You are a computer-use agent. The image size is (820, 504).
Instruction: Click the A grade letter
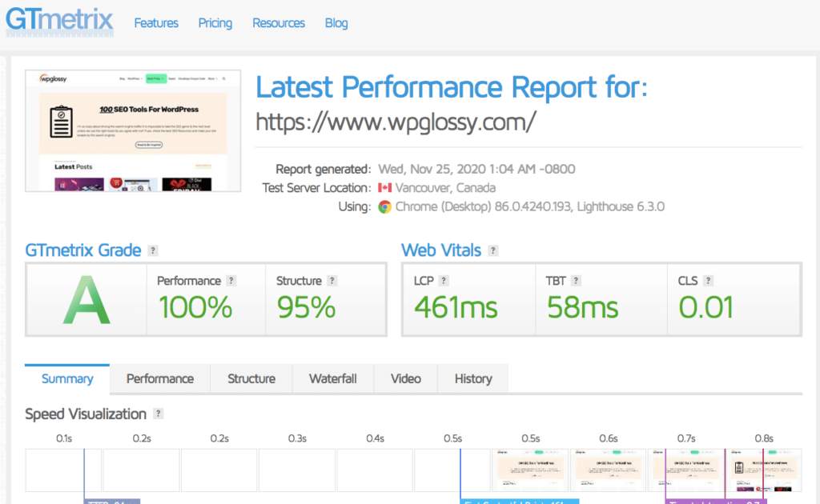point(86,300)
